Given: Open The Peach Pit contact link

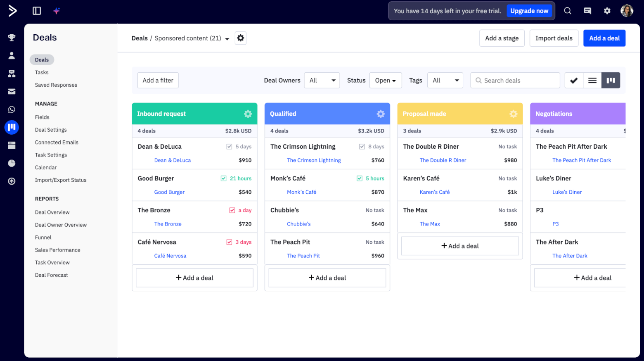Looking at the screenshot, I should (x=303, y=256).
